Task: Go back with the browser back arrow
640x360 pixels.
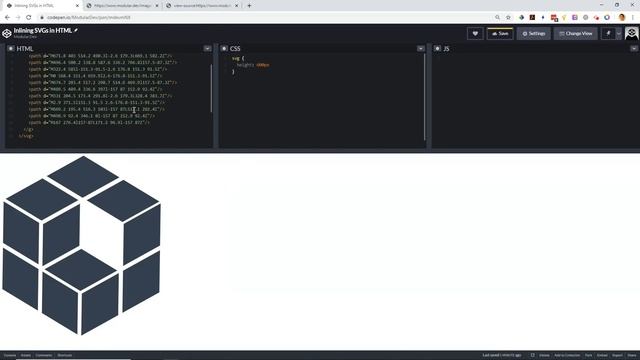Action: [x=7, y=18]
